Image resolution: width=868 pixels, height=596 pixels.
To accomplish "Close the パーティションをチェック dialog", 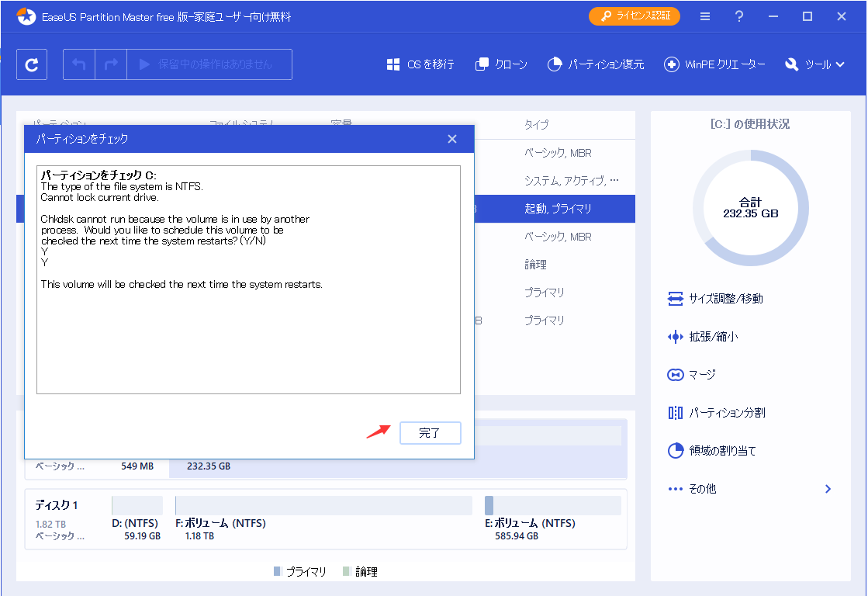I will click(452, 139).
